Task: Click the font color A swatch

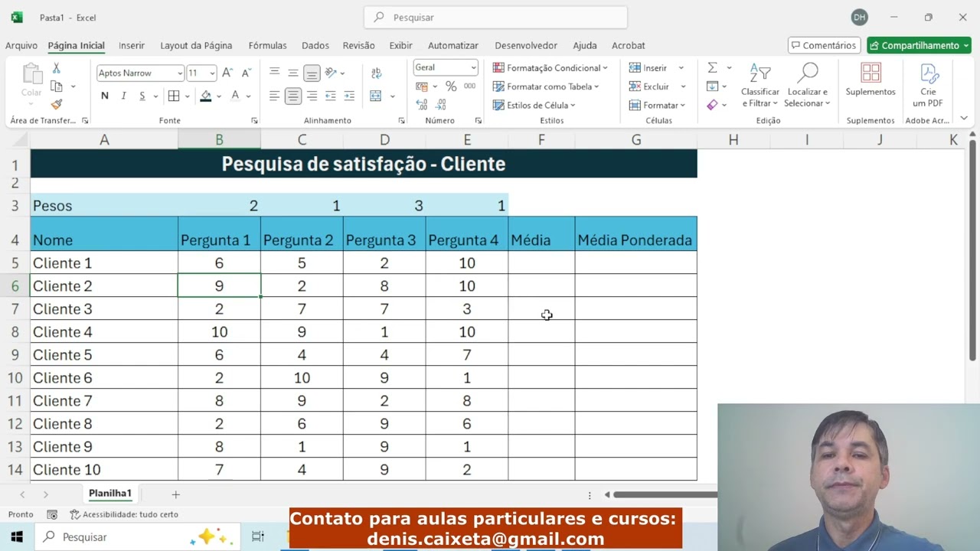Action: 235,96
